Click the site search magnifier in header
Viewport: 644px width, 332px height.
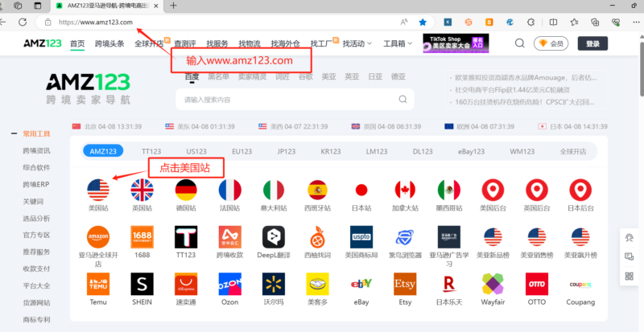pyautogui.click(x=519, y=43)
